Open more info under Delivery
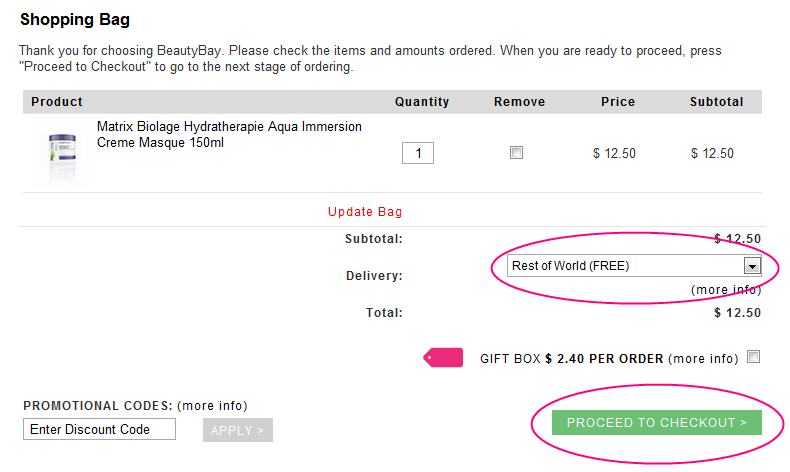790x472 pixels. tap(726, 290)
